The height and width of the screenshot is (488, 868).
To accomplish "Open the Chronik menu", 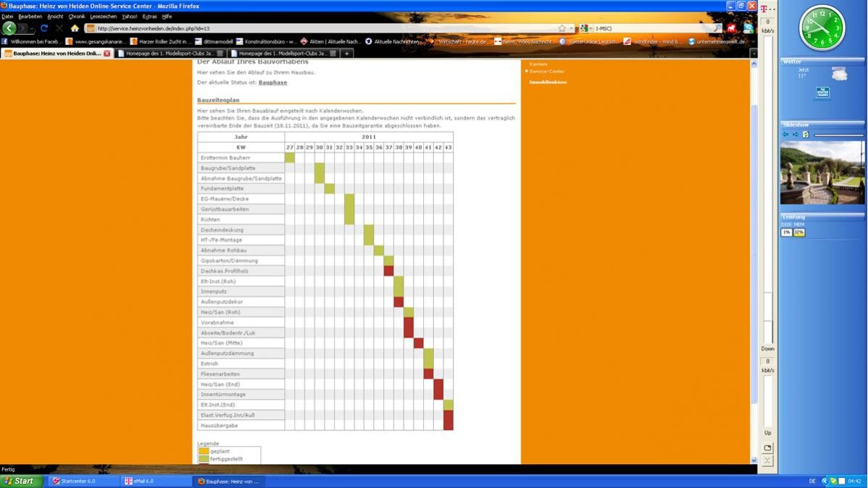I will pos(77,16).
